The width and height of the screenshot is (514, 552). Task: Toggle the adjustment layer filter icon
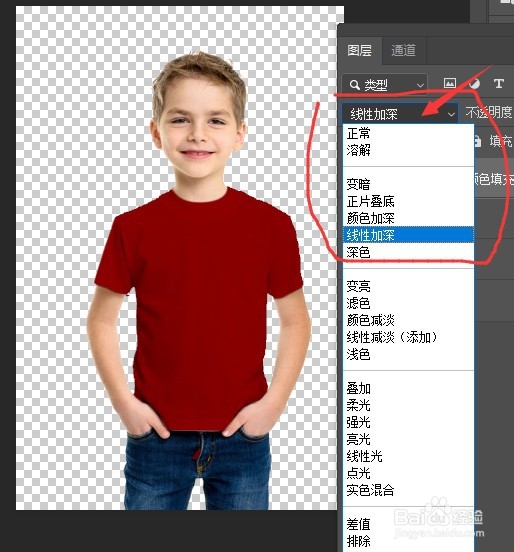475,83
